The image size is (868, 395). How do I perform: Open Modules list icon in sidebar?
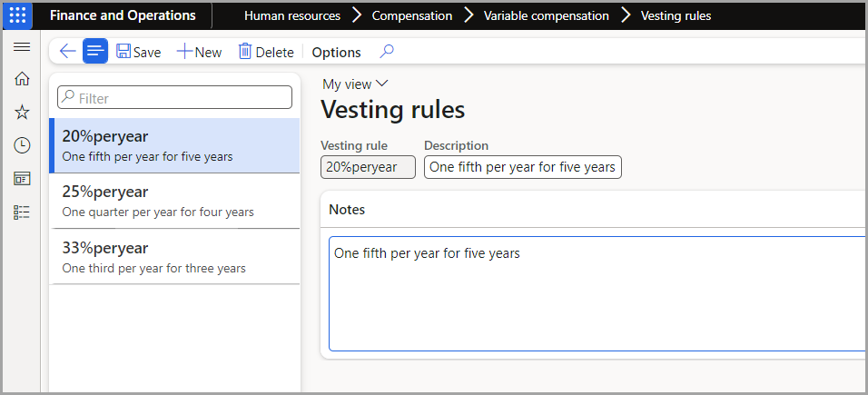(22, 212)
